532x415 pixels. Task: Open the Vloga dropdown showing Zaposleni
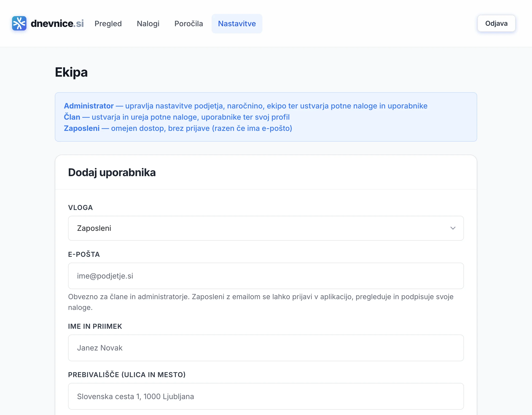point(266,228)
